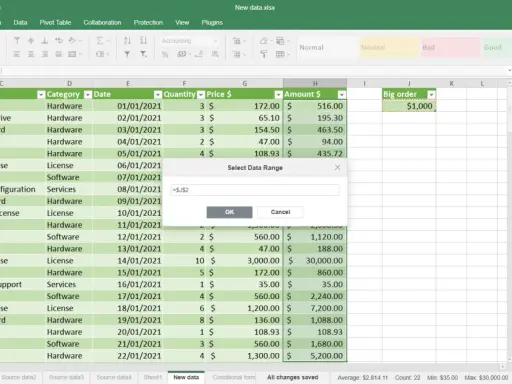Click the Align Right icon
Image resolution: width=512 pixels, height=384 pixels.
44,54
